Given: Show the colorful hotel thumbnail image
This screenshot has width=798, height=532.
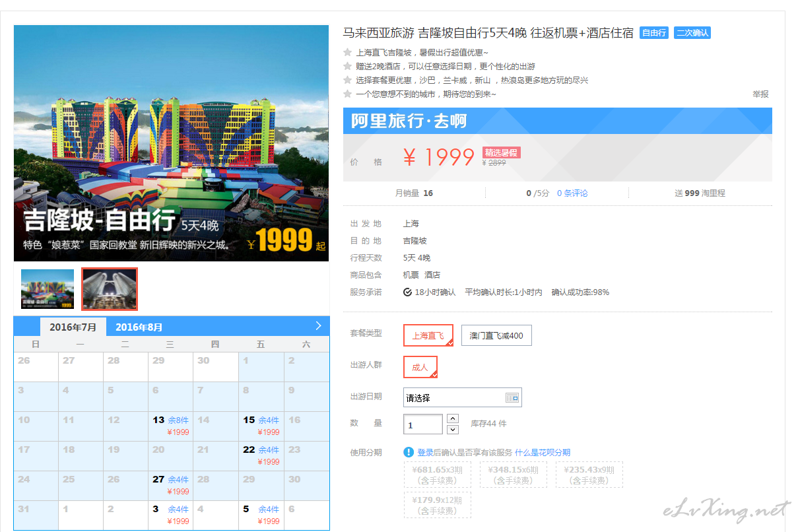Looking at the screenshot, I should coord(48,288).
